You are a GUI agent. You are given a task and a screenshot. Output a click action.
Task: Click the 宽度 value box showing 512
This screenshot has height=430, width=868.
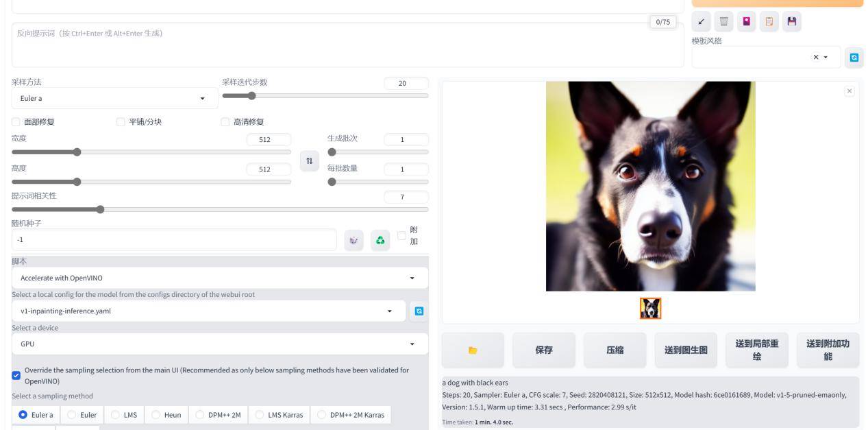pos(269,139)
